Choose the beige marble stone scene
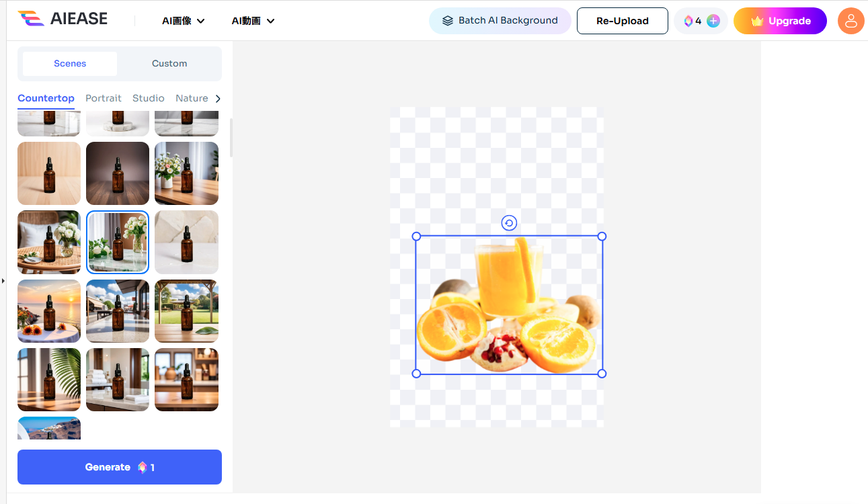Image resolution: width=868 pixels, height=504 pixels. pyautogui.click(x=187, y=242)
